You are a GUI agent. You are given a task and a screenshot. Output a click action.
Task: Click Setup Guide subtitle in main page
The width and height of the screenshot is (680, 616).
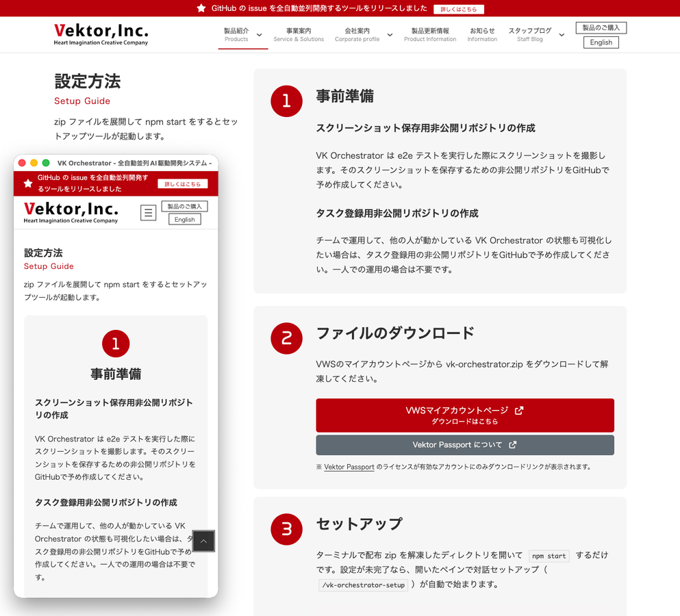82,101
